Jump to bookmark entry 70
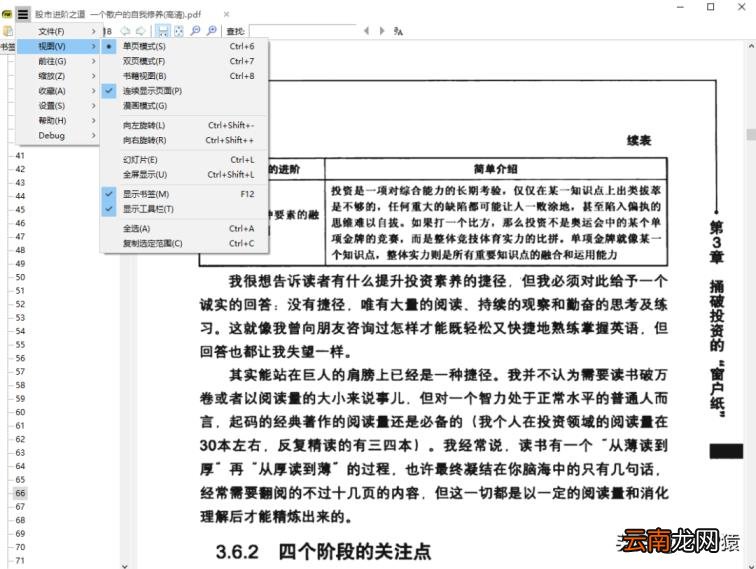This screenshot has width=756, height=569. (20, 547)
